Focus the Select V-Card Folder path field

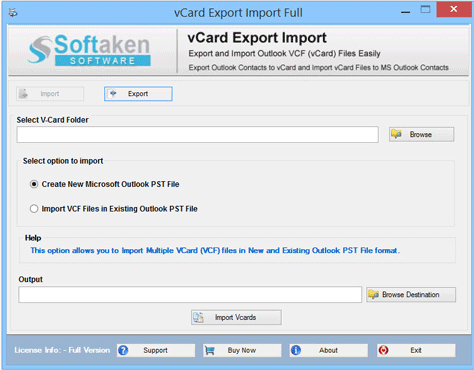[198, 134]
